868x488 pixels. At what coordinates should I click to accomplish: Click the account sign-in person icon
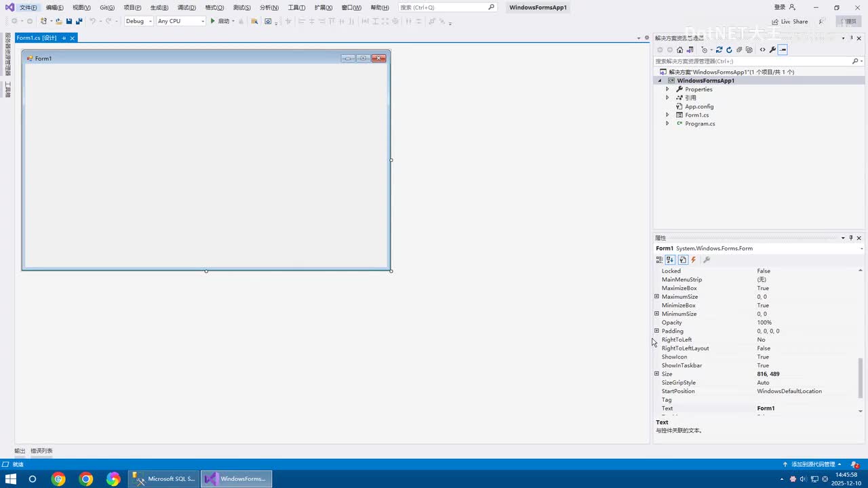(792, 7)
